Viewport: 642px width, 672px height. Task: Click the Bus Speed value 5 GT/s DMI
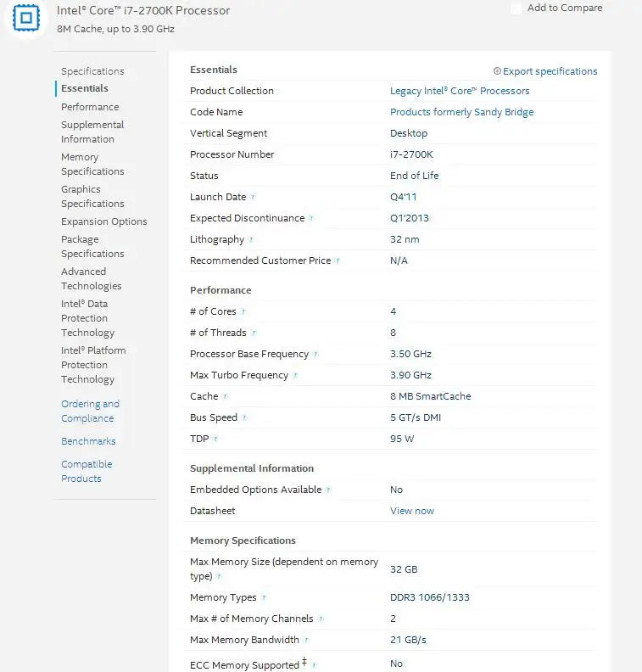416,417
